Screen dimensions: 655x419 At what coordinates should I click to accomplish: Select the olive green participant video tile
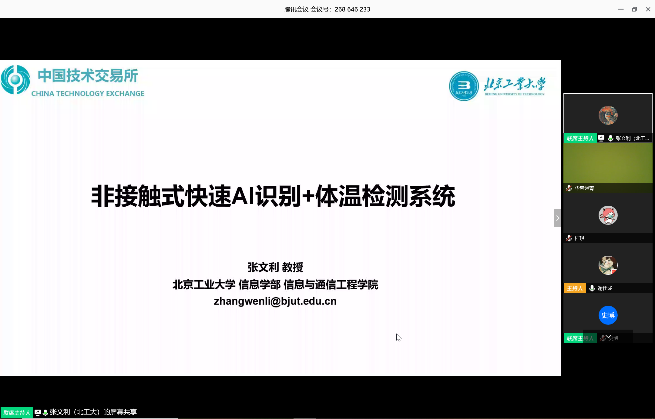[x=607, y=164]
